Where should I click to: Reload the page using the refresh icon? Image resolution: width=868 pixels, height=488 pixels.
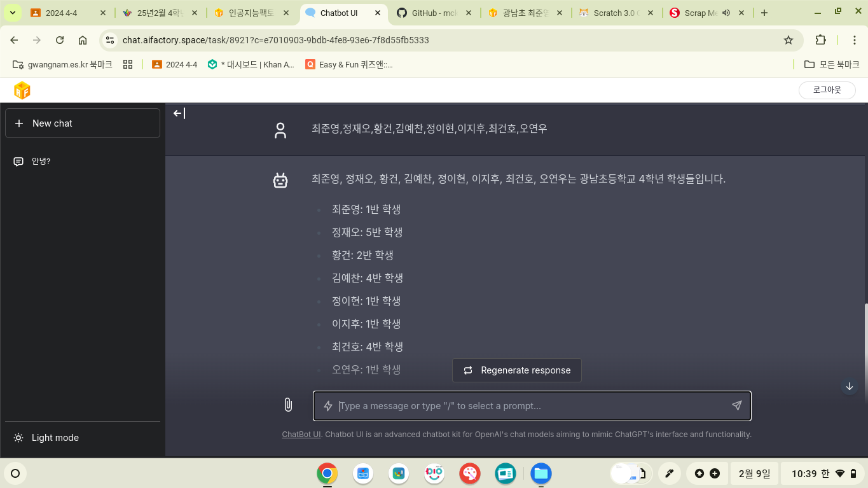pos(60,40)
